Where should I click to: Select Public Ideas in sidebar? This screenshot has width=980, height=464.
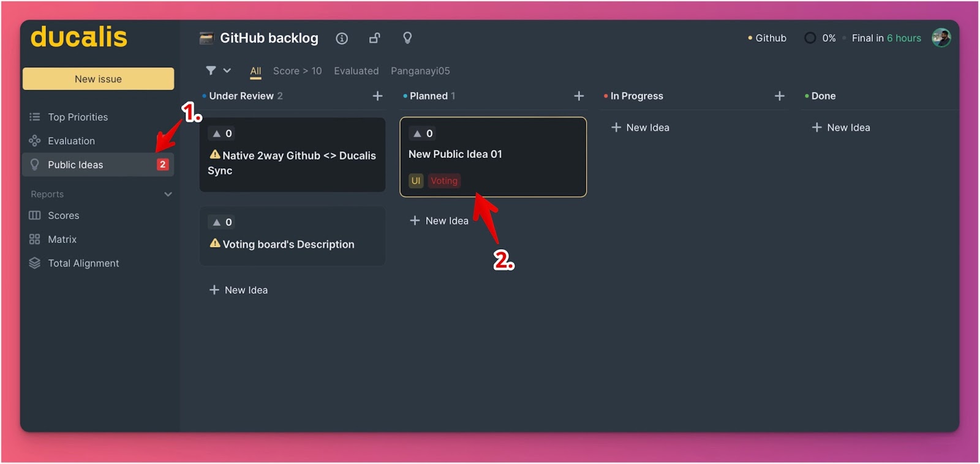pyautogui.click(x=98, y=165)
